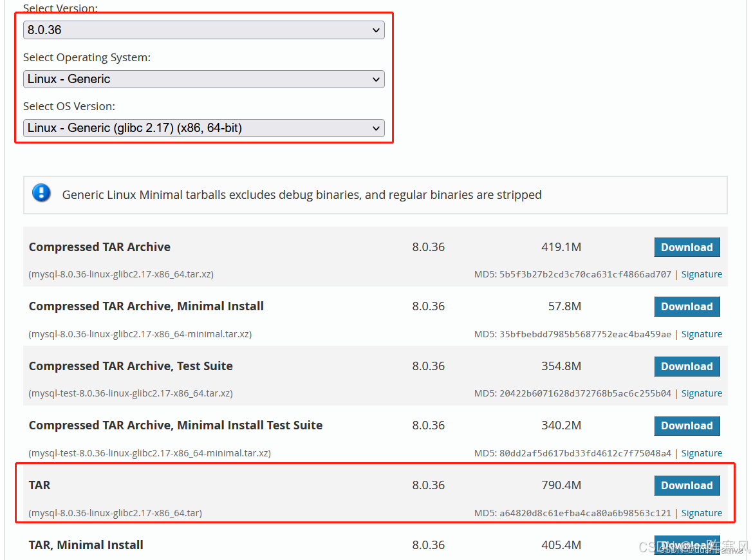The image size is (753, 560).
Task: Click the Generic Linux Minimal tarballs notice text
Action: tap(302, 194)
